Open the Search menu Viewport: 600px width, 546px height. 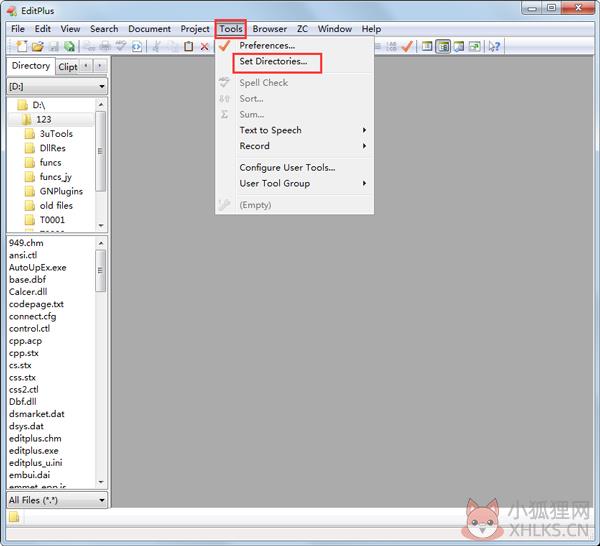pos(104,29)
